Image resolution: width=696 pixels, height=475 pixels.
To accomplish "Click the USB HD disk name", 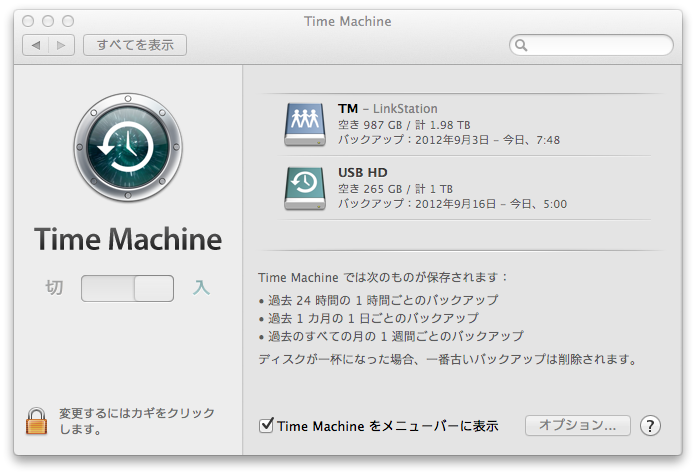I will 363,172.
